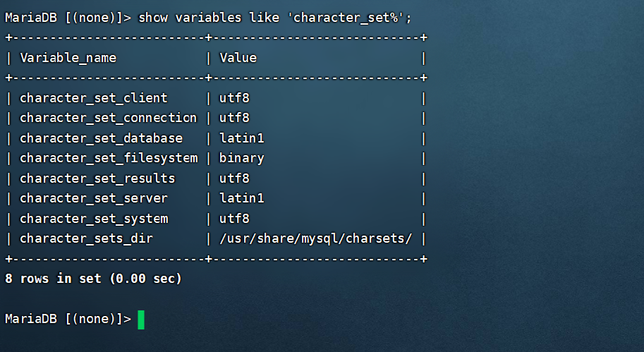The image size is (644, 352).
Task: Click the bottom 'MariaDB [(none)]>' prompt
Action: point(68,319)
